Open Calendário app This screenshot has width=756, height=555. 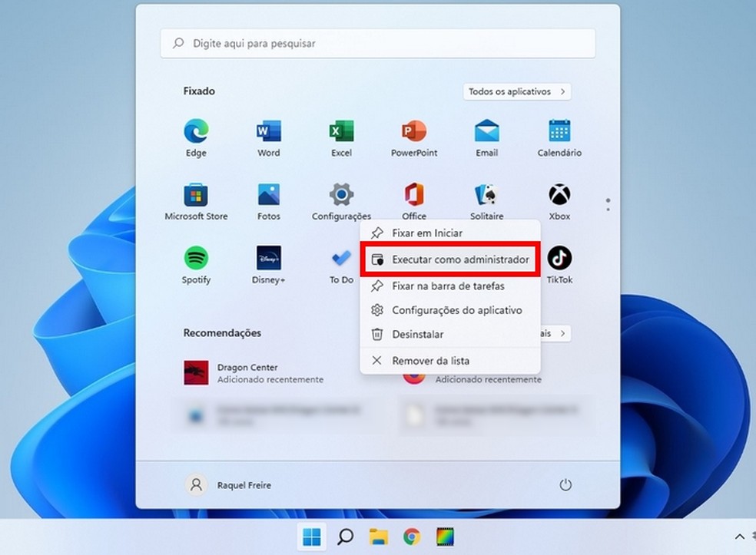pyautogui.click(x=559, y=138)
